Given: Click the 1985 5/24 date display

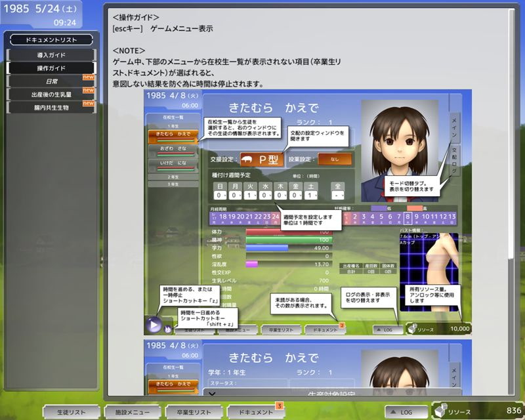Looking at the screenshot, I should click(x=40, y=9).
